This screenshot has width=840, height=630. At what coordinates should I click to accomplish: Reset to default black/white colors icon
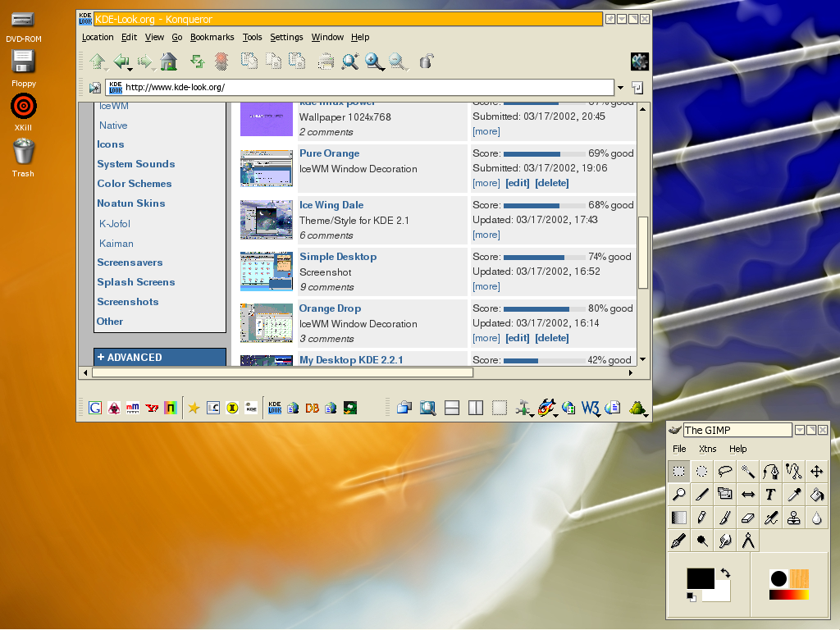pos(691,597)
